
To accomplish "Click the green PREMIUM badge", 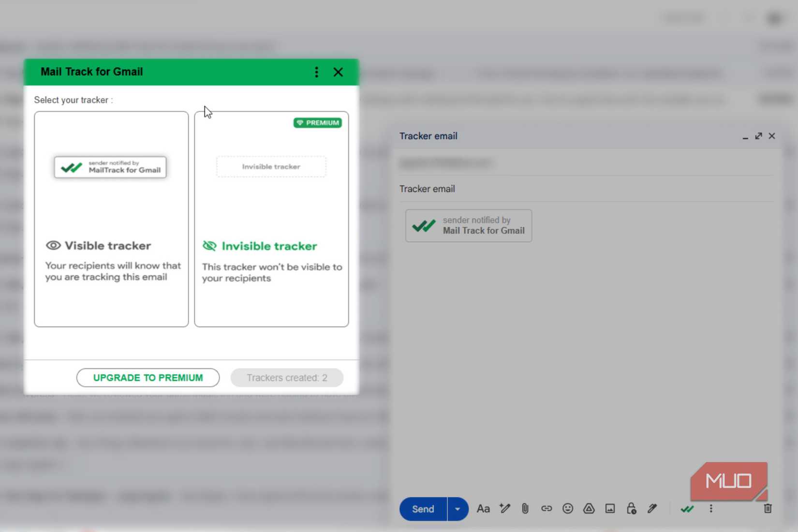I will (318, 123).
